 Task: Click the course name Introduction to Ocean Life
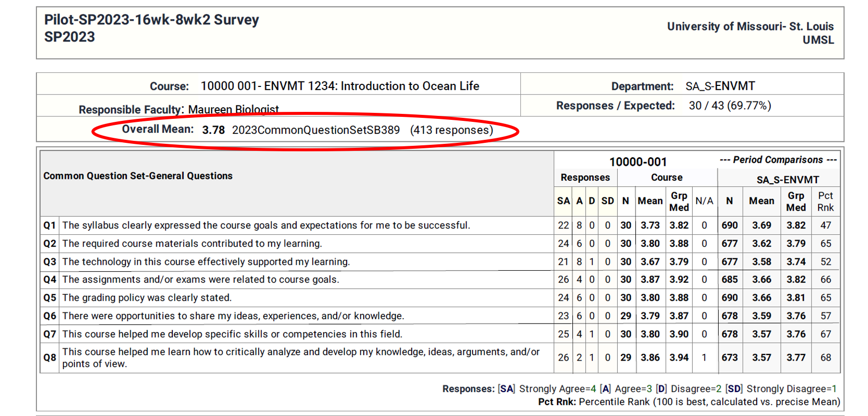[x=410, y=86]
